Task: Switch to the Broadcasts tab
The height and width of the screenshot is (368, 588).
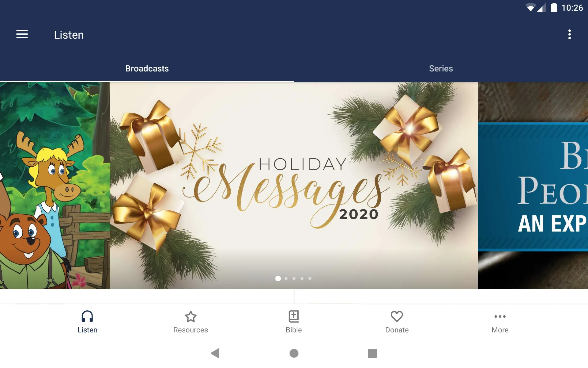Action: coord(147,68)
